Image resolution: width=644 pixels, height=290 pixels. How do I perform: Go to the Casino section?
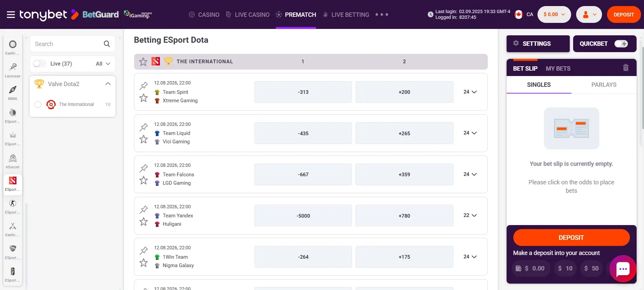(x=204, y=14)
